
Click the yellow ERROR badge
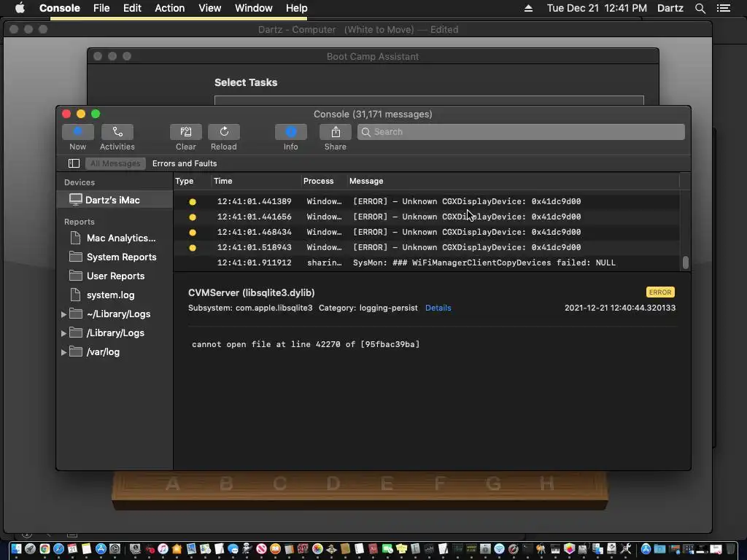pyautogui.click(x=660, y=292)
